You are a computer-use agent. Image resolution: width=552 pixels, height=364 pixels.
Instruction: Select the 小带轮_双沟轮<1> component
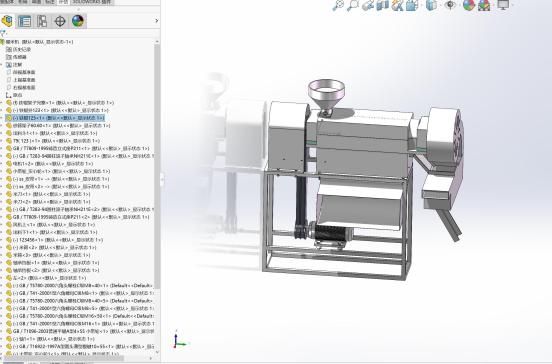pyautogui.click(x=58, y=171)
